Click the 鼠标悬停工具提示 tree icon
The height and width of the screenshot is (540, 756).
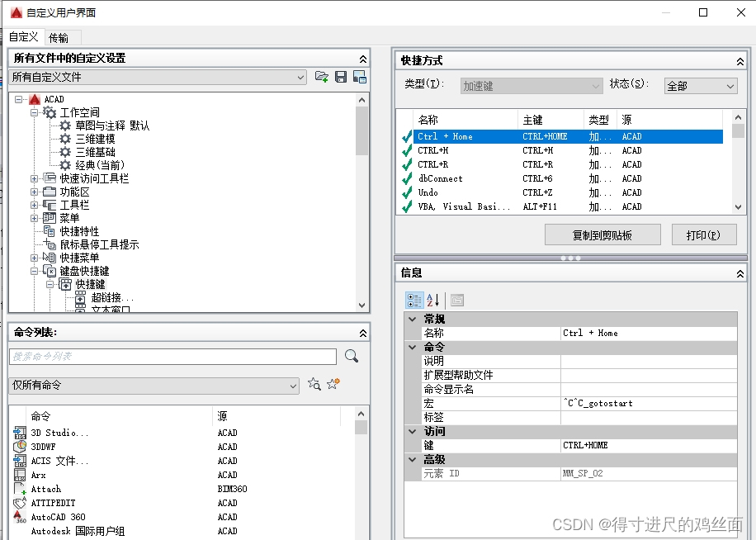(50, 244)
